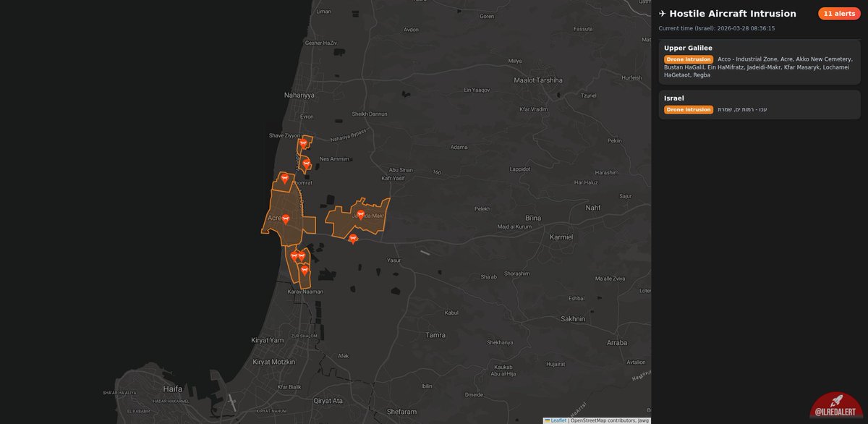
Task: Click the isolated drone marker south of Jadeidi-Makr
Action: (x=353, y=238)
